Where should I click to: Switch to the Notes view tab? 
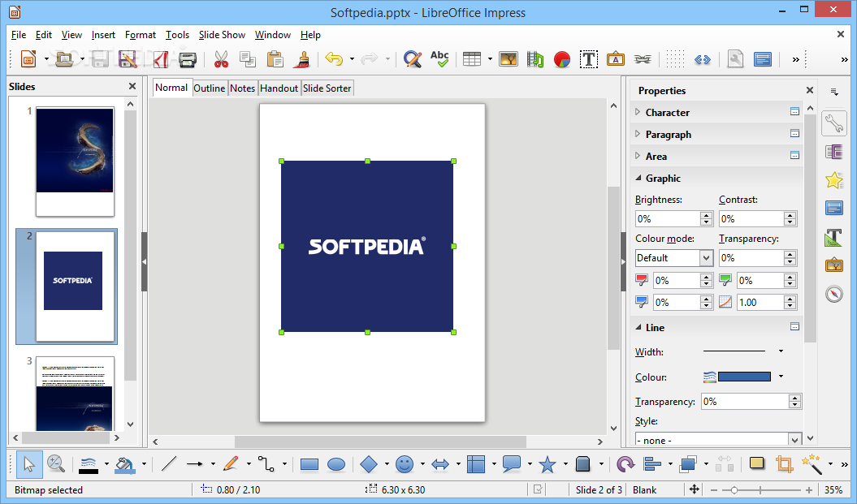(242, 88)
